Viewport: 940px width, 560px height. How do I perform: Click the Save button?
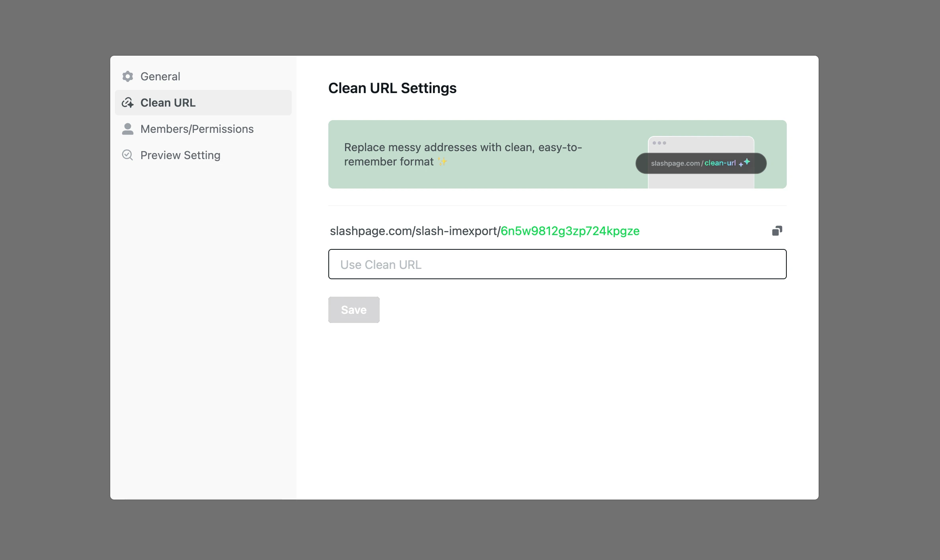(x=354, y=310)
